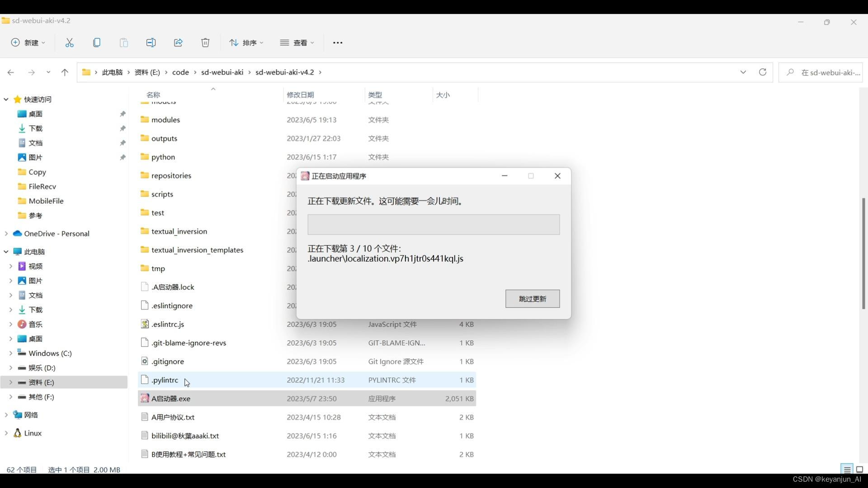
Task: Click '资料 (E:)' breadcrumb segment
Action: (x=147, y=72)
